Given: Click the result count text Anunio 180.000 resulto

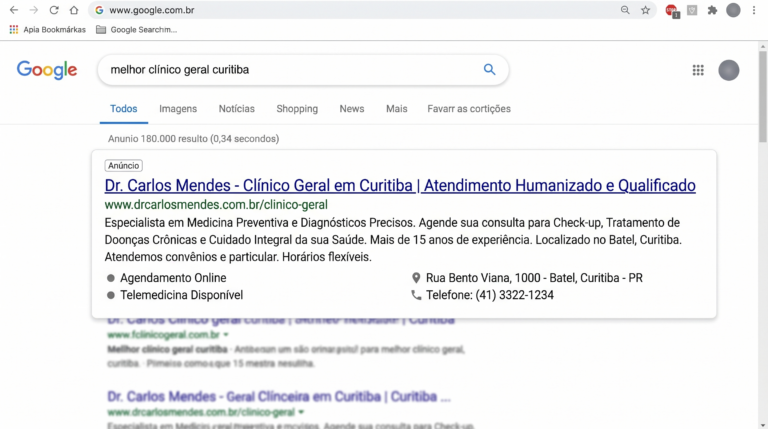Looking at the screenshot, I should point(193,139).
